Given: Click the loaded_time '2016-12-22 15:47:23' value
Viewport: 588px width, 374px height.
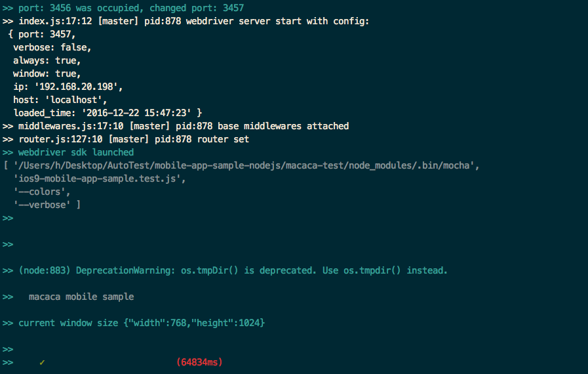Looking at the screenshot, I should (136, 113).
